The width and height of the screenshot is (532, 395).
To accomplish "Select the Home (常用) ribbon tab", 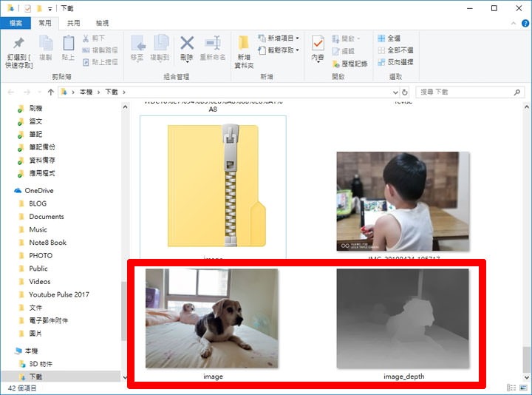I will pos(45,23).
